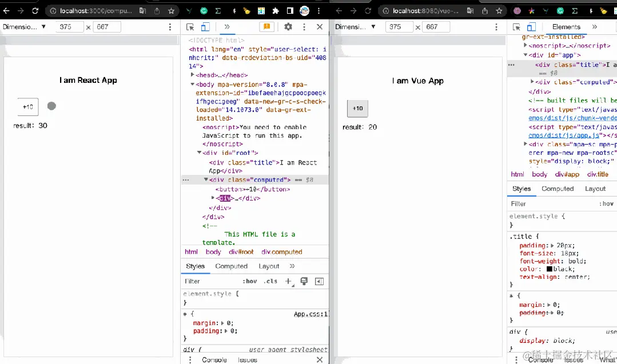The image size is (617, 364).
Task: Bookmark the localhost:3000 page
Action: (x=171, y=11)
